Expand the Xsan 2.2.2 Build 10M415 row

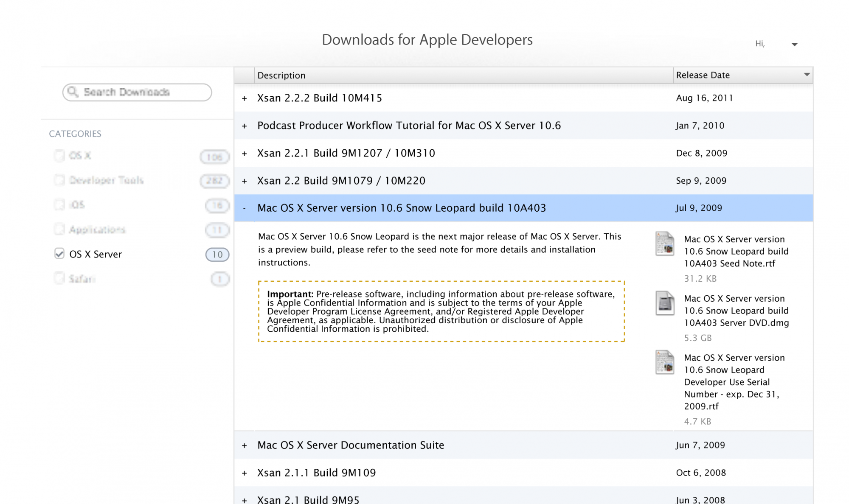coord(245,98)
